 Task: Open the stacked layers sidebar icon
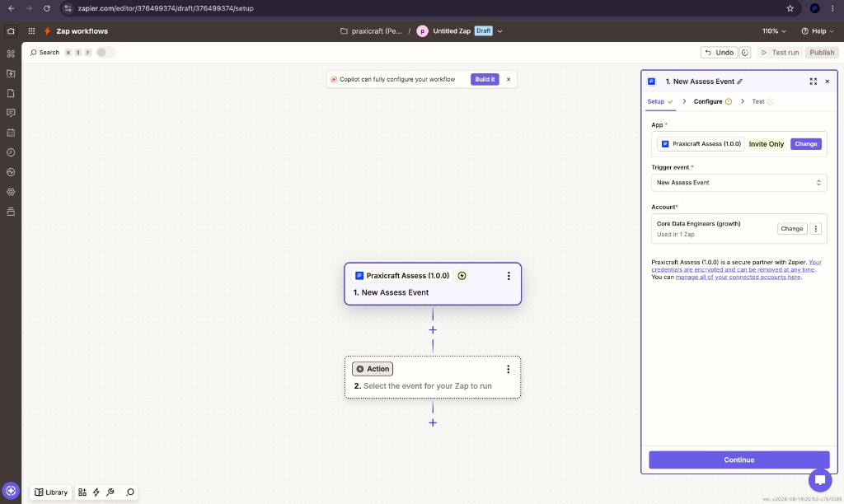click(x=11, y=212)
